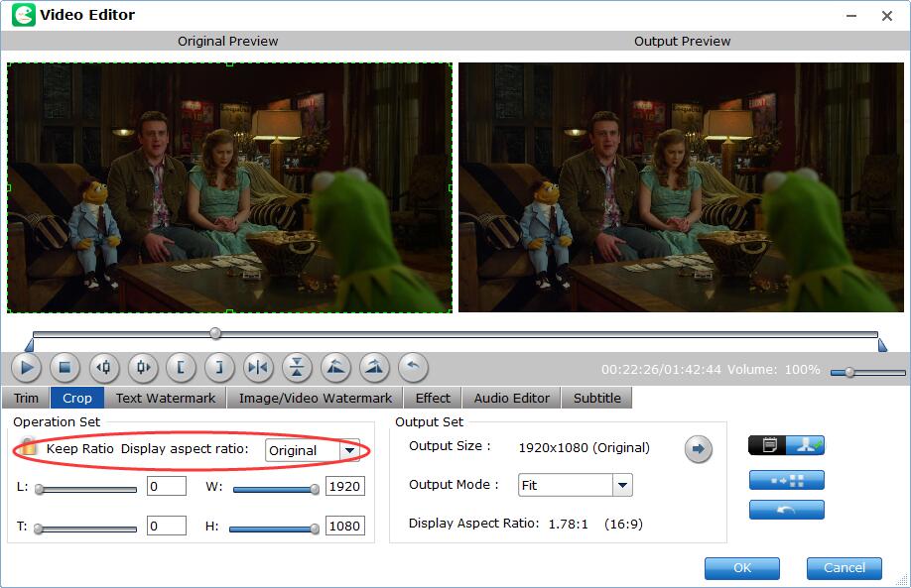The width and height of the screenshot is (911, 588).
Task: Go to the Effect tab
Action: tap(433, 399)
